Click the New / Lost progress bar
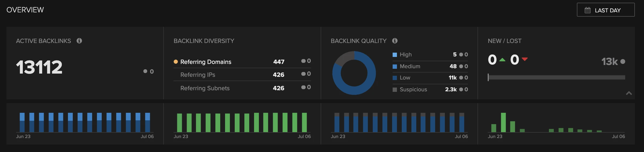Image resolution: width=644 pixels, height=152 pixels. point(556,77)
